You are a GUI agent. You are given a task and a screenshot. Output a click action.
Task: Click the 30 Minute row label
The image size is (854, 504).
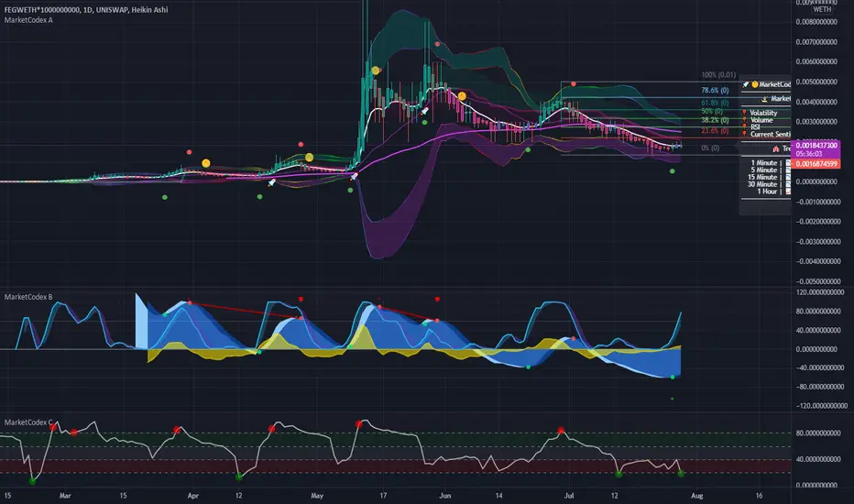tap(762, 184)
